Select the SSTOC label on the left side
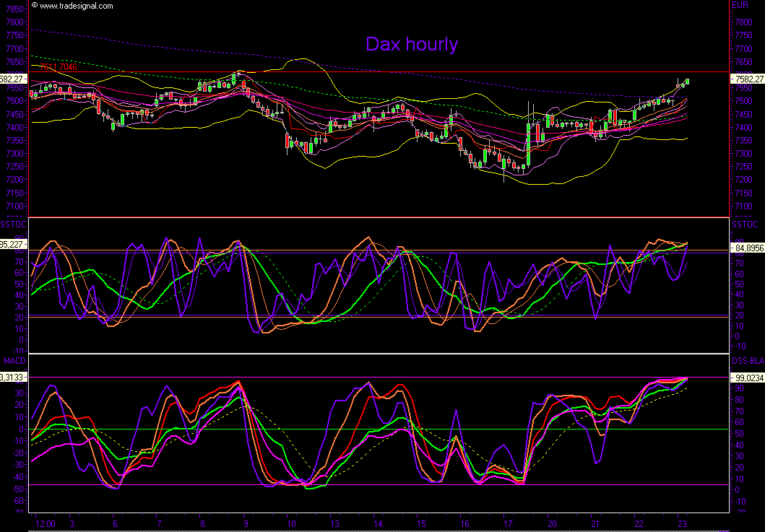The image size is (765, 532). coord(12,225)
